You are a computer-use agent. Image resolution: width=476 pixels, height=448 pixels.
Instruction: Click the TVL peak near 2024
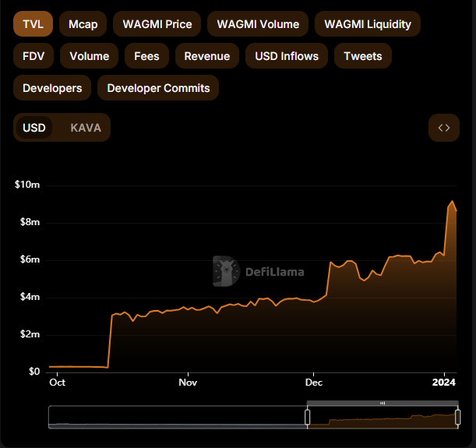pos(453,201)
